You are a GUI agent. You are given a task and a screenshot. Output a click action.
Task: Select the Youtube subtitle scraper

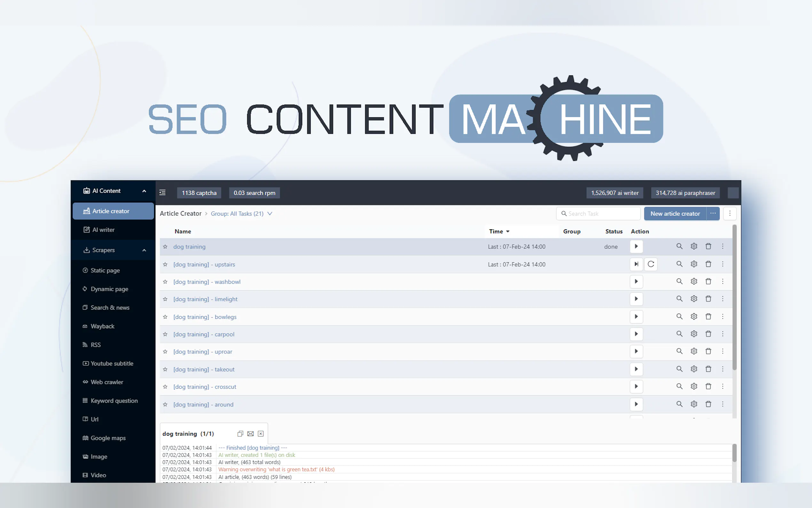pyautogui.click(x=112, y=363)
